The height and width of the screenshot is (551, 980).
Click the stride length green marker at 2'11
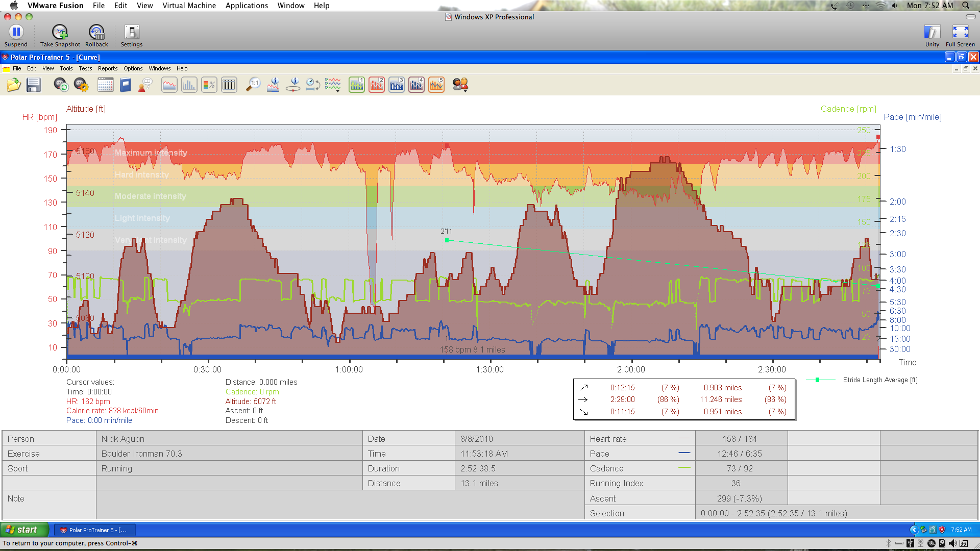coord(447,240)
